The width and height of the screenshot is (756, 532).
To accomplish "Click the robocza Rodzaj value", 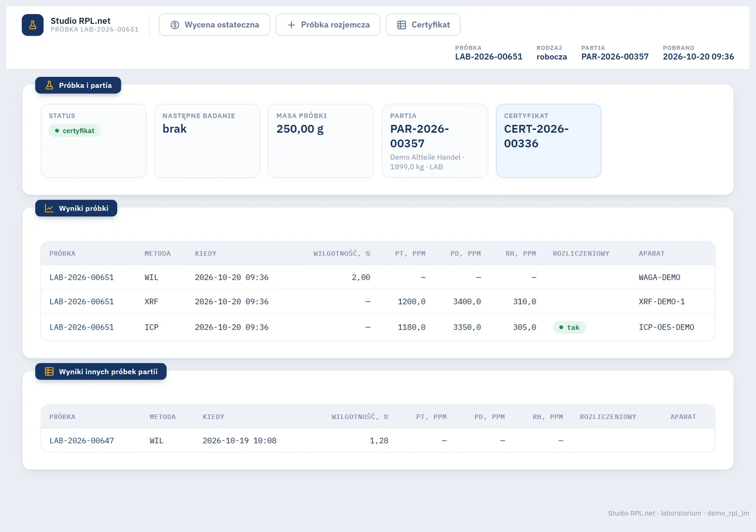I will pos(552,57).
